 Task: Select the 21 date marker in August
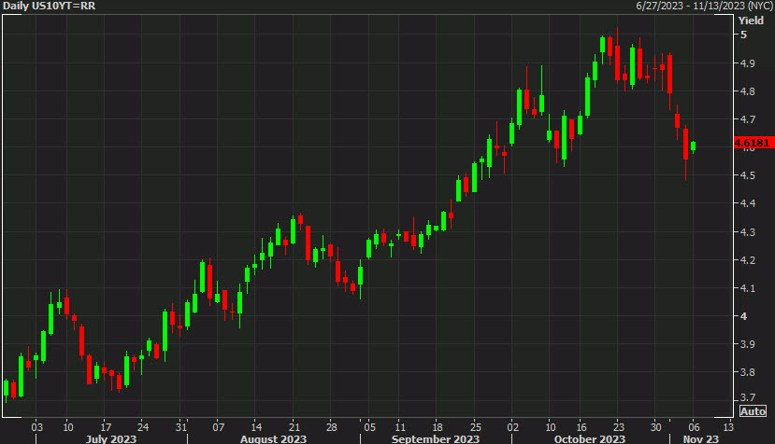point(294,427)
